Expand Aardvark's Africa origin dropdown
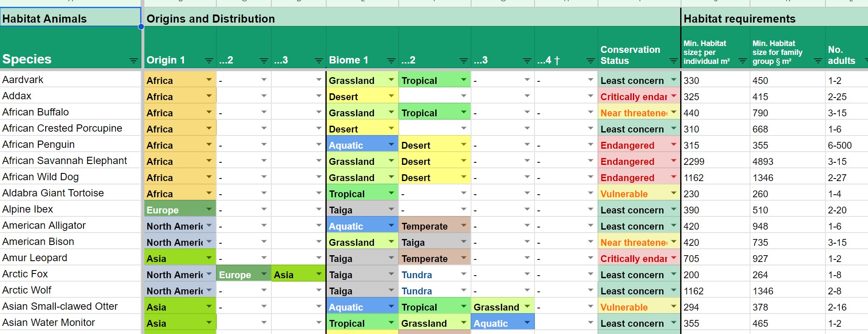Viewport: 868px width, 334px height. click(x=209, y=80)
